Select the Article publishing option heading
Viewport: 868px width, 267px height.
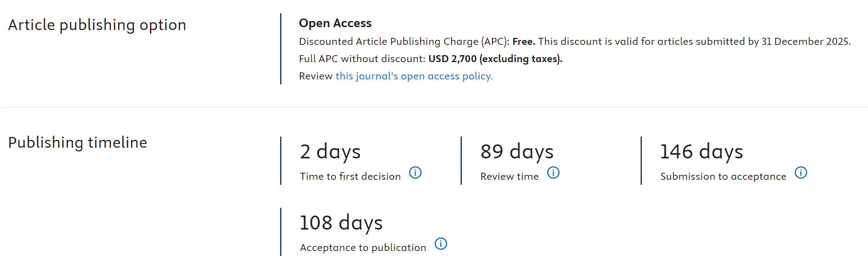tap(97, 25)
